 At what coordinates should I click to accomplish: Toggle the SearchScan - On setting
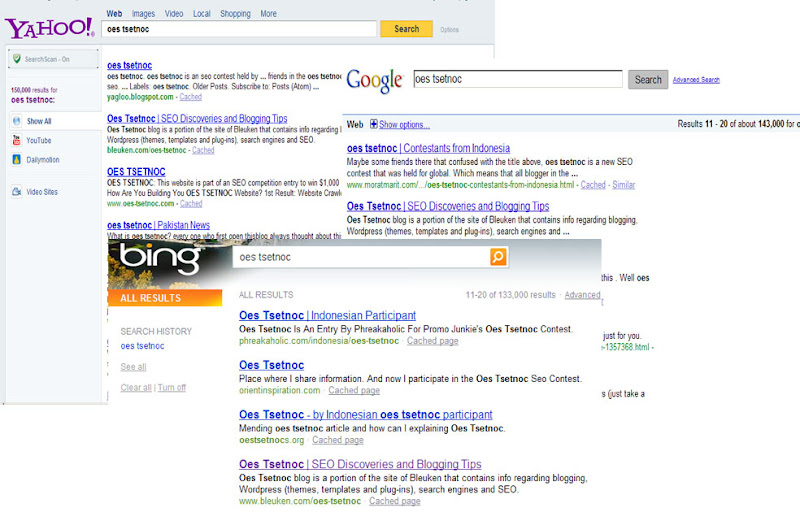point(53,59)
